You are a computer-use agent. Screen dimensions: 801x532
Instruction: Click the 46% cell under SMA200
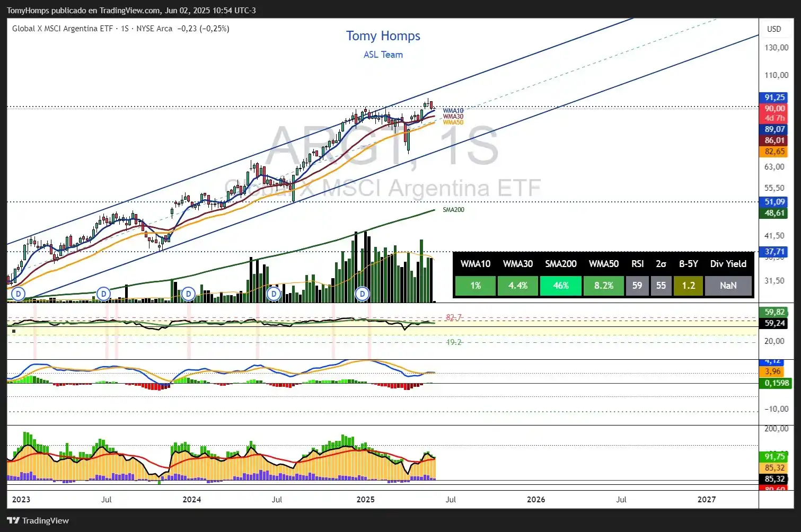click(561, 286)
